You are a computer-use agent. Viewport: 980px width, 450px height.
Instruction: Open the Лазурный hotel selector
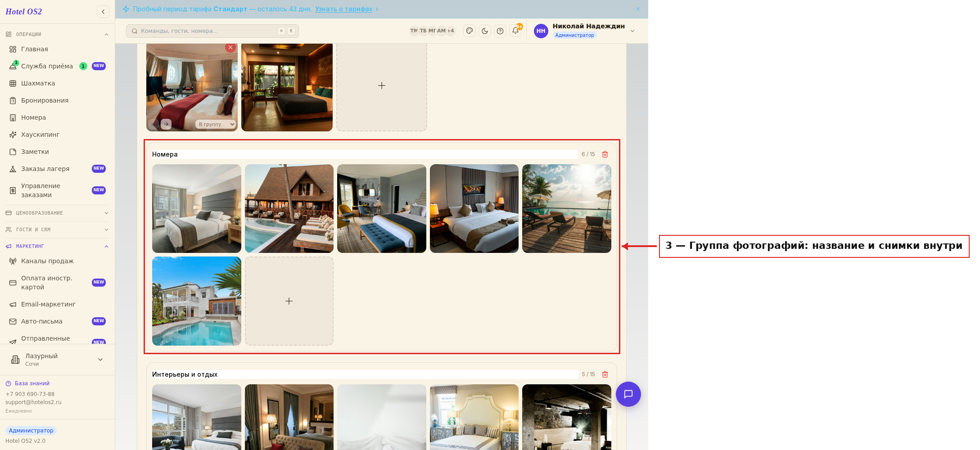(x=57, y=360)
